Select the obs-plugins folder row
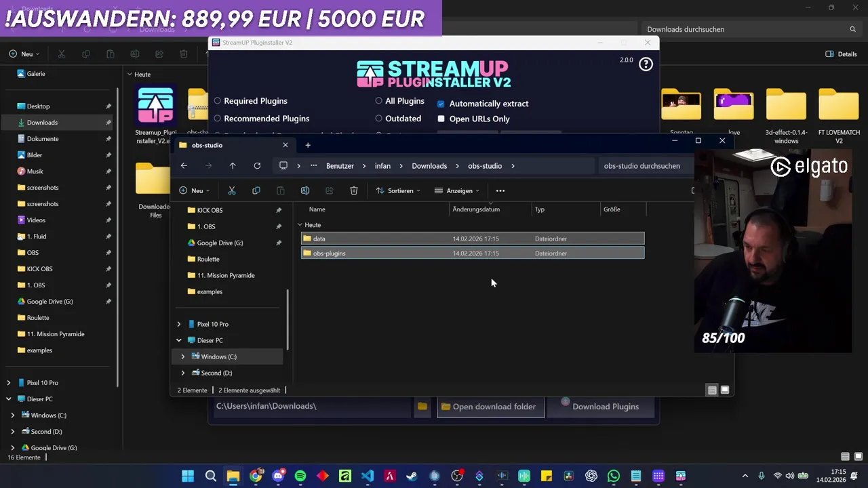Image resolution: width=868 pixels, height=488 pixels. point(473,253)
